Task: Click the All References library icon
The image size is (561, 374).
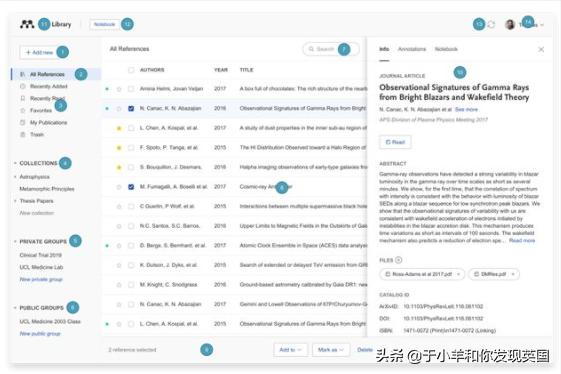Action: tap(23, 74)
